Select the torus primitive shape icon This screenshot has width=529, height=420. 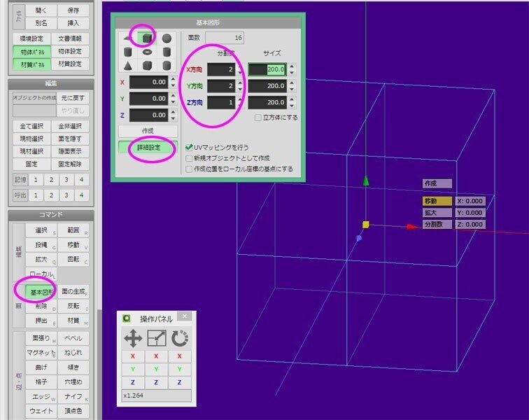[x=147, y=52]
